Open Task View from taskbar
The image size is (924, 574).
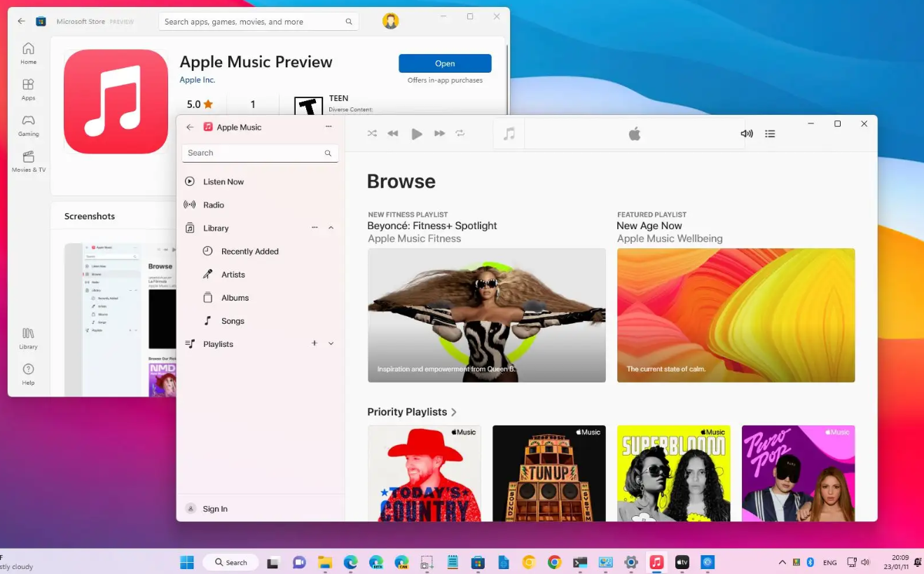pos(273,562)
